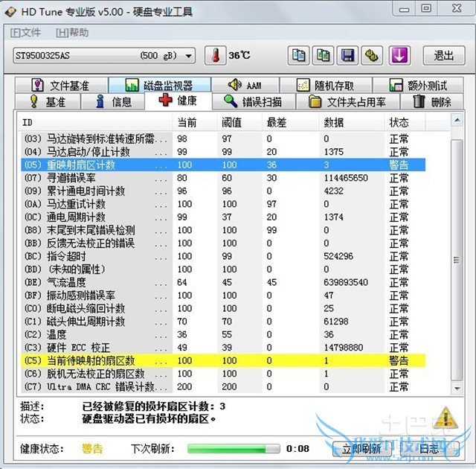Click the vertical scrollbar thumb
The image size is (476, 469).
click(x=457, y=260)
